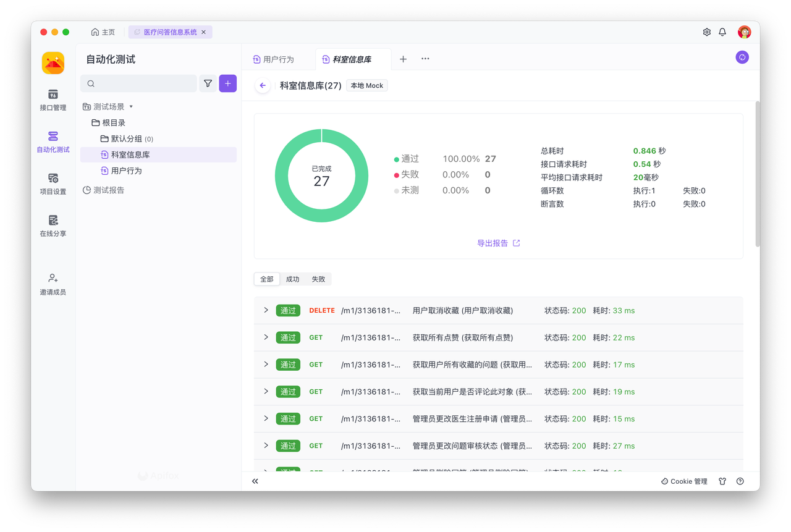Expand the 获取所有点赞 result row
The width and height of the screenshot is (791, 532).
click(x=266, y=337)
